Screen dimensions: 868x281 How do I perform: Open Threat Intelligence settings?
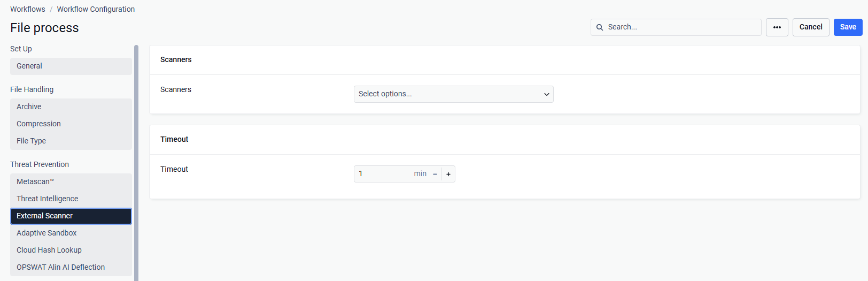pos(71,199)
